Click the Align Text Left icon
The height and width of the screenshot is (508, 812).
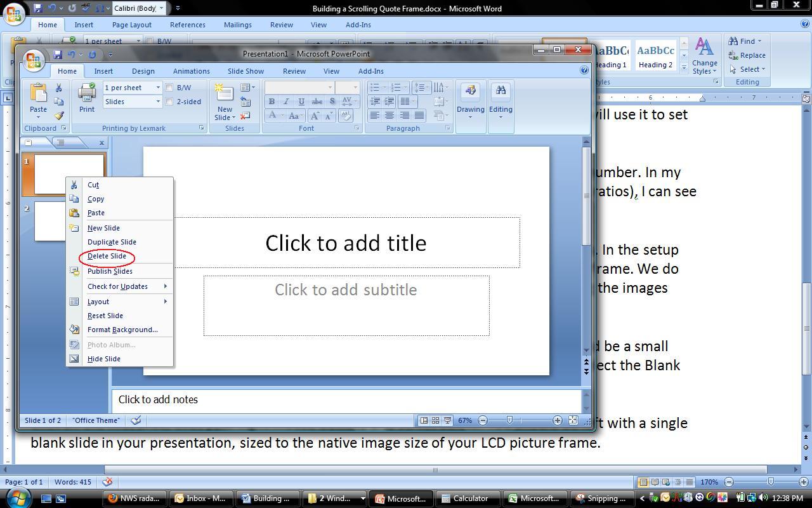pos(375,116)
